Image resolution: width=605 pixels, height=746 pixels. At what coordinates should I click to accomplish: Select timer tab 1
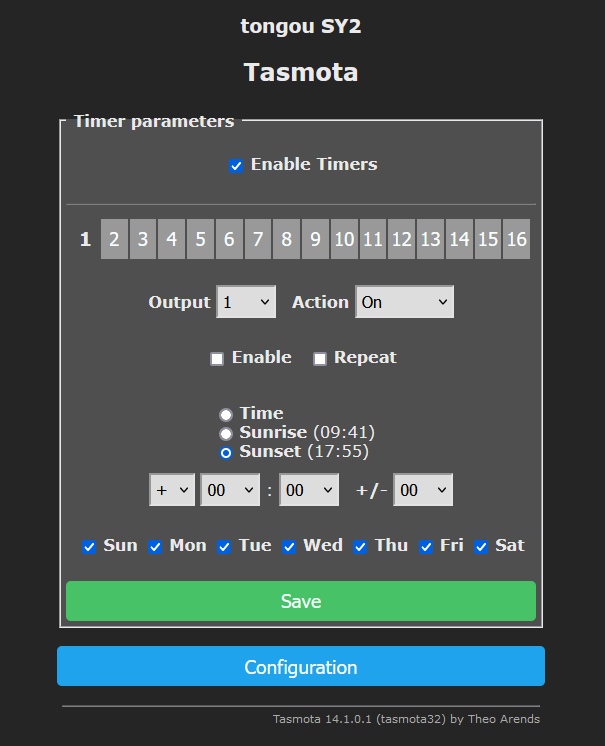[86, 239]
